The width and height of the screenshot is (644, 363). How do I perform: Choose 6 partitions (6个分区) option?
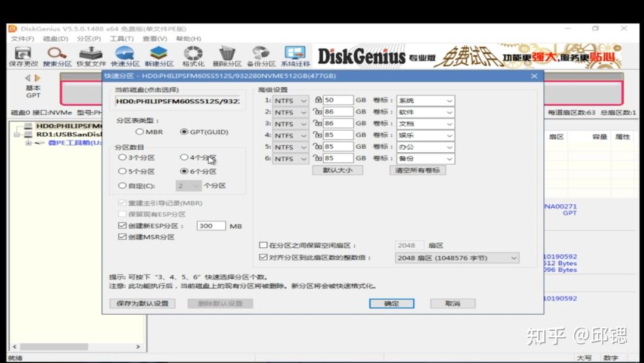click(x=198, y=171)
